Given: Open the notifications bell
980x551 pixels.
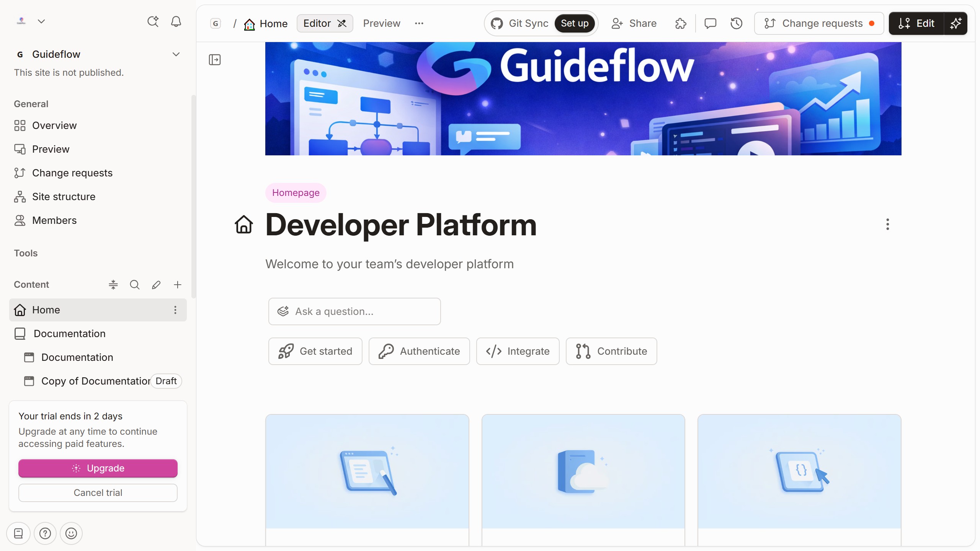Looking at the screenshot, I should 176,21.
